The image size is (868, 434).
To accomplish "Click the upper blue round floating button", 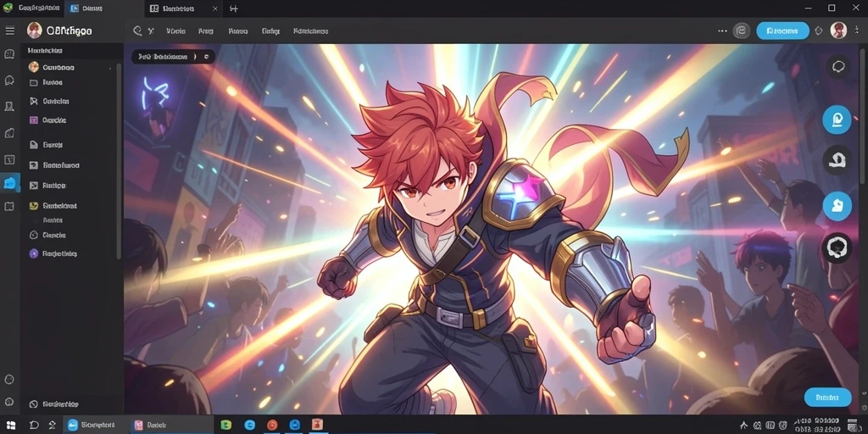I will coord(837,120).
